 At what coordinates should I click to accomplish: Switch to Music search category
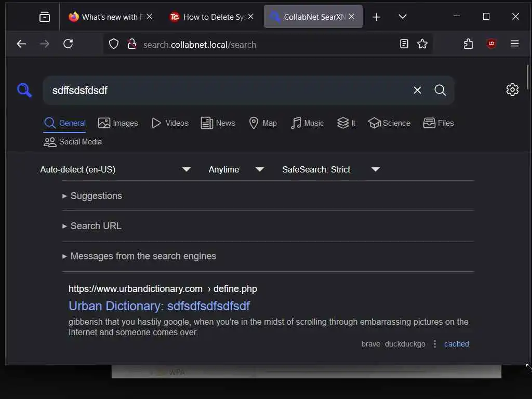click(307, 123)
